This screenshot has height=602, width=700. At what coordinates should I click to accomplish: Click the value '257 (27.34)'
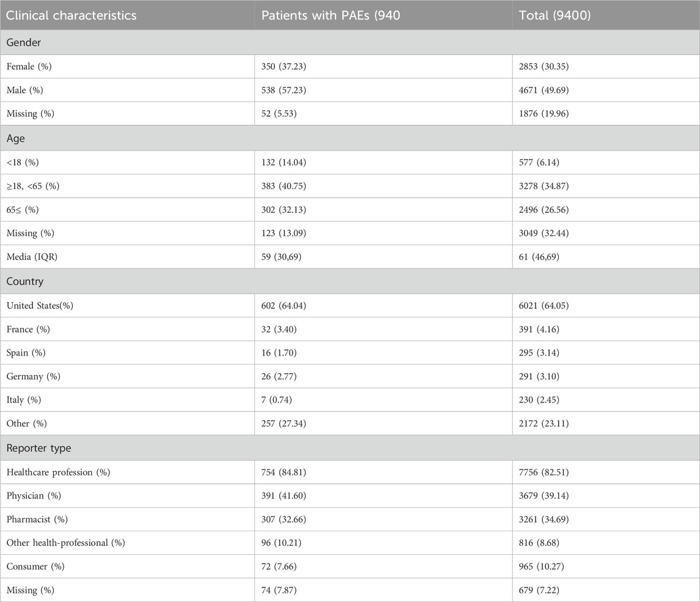pos(284,424)
